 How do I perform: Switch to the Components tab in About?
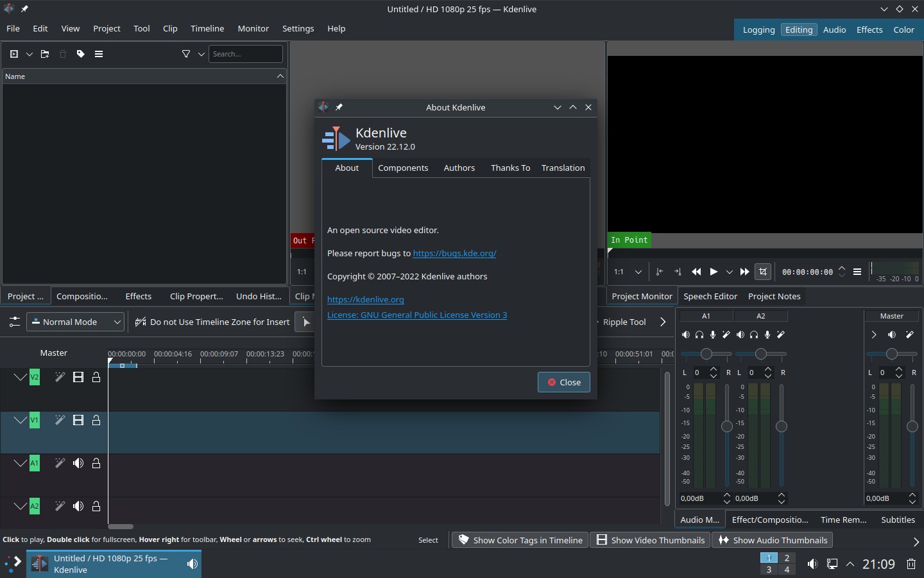(x=403, y=168)
